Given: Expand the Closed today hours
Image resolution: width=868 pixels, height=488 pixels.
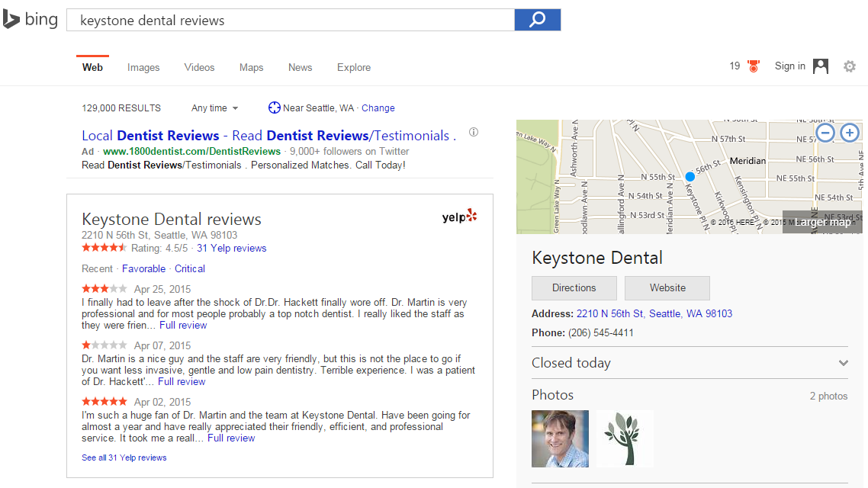Looking at the screenshot, I should point(843,363).
